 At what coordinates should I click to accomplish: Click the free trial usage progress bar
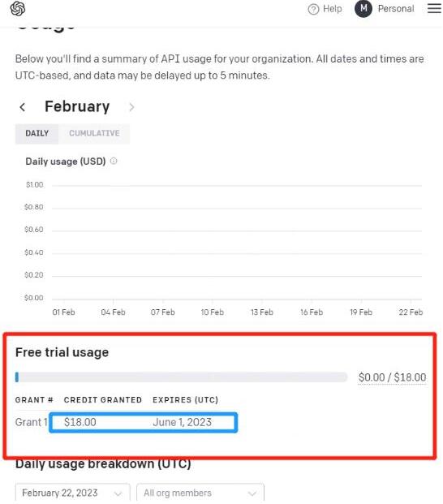point(182,377)
